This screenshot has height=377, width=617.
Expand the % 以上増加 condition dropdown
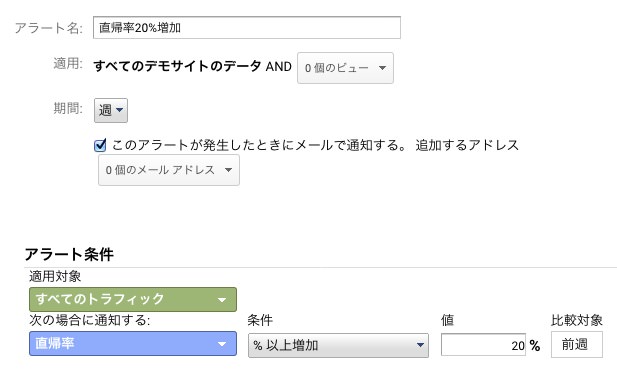click(338, 345)
